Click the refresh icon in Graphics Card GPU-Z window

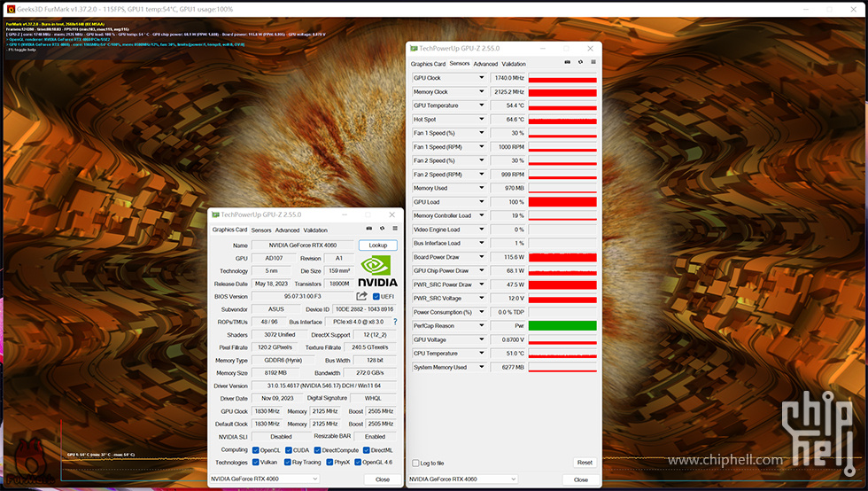(382, 229)
